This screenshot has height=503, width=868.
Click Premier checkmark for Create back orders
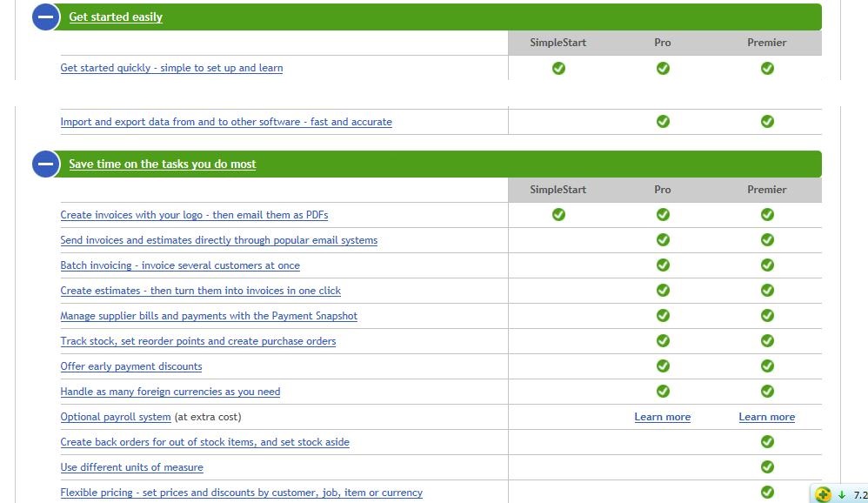point(767,441)
